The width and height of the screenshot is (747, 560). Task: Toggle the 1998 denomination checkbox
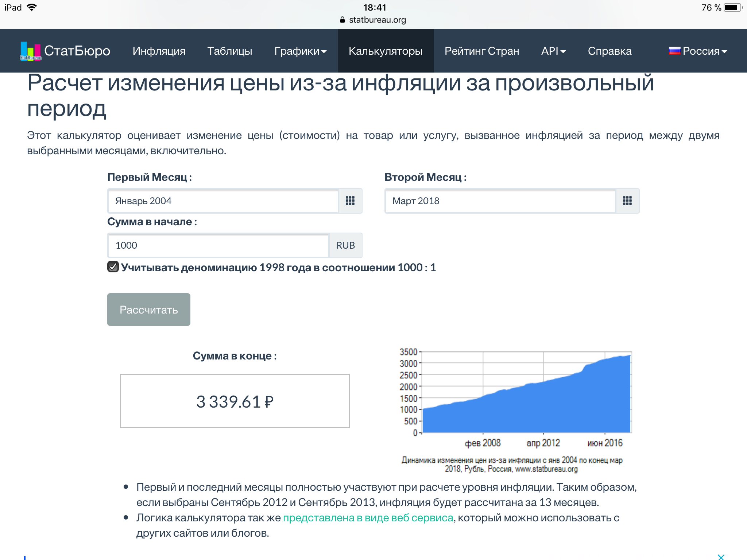click(x=113, y=267)
